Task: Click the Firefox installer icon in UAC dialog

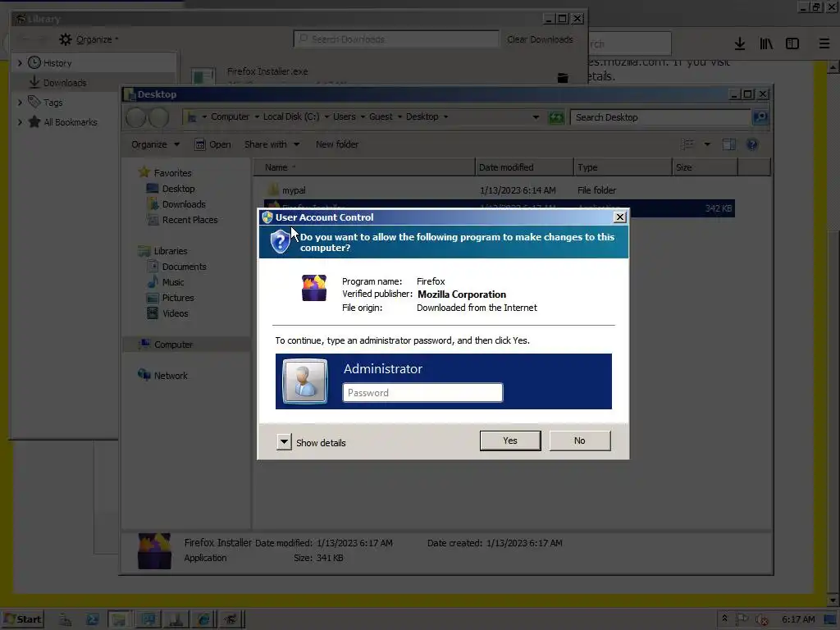Action: click(x=314, y=288)
